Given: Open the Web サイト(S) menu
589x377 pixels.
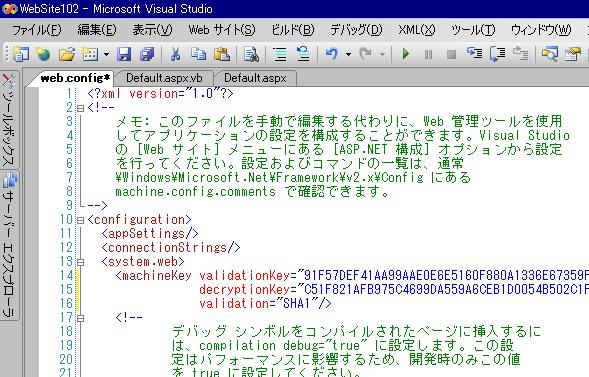Looking at the screenshot, I should tap(222, 30).
